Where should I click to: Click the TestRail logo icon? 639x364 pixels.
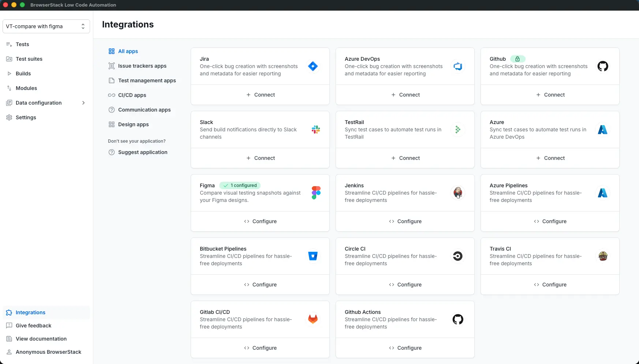458,130
